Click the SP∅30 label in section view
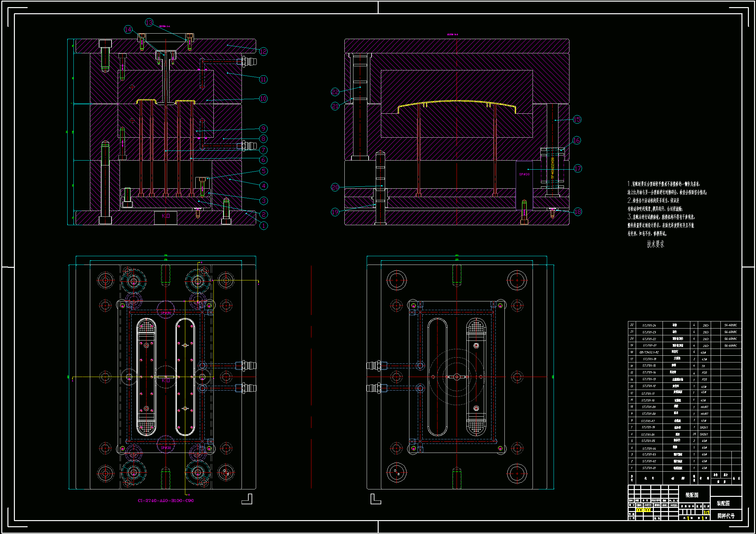 point(524,174)
